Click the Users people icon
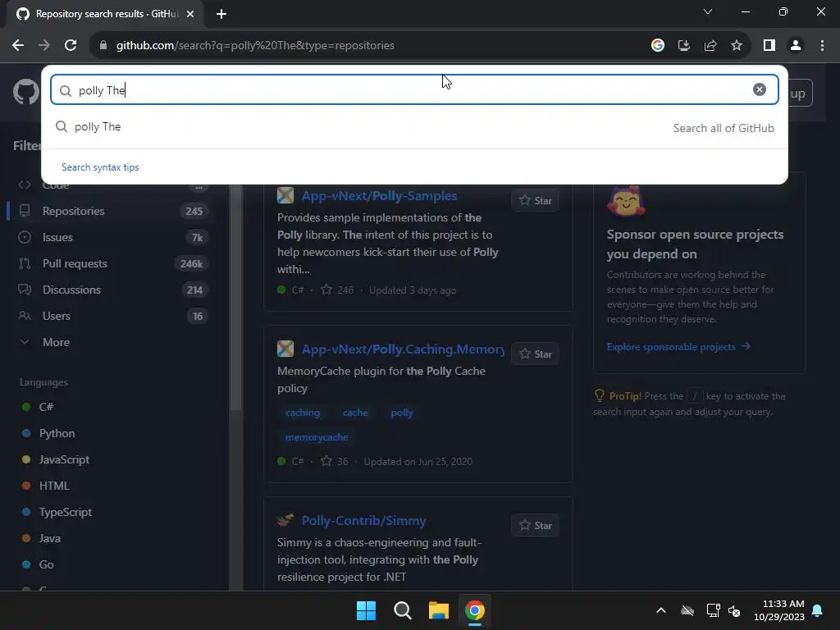Viewport: 840px width, 630px height. (x=25, y=316)
